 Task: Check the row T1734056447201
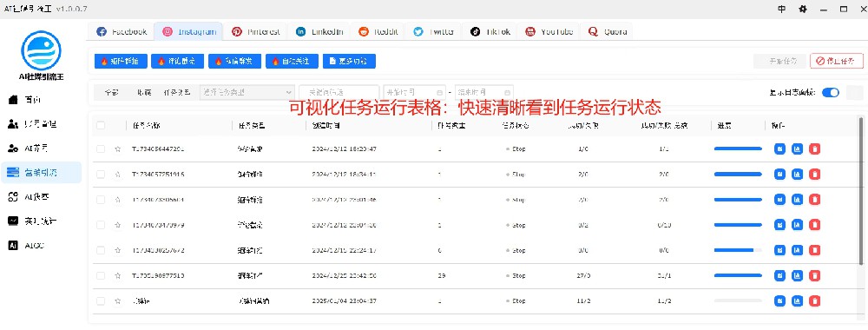[x=101, y=149]
